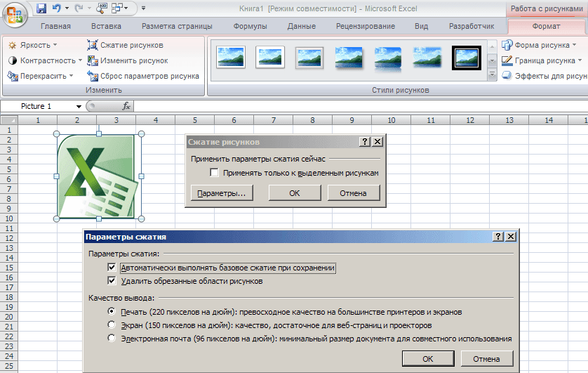588x373 pixels.
Task: Select row header 15
Action: pos(9,268)
